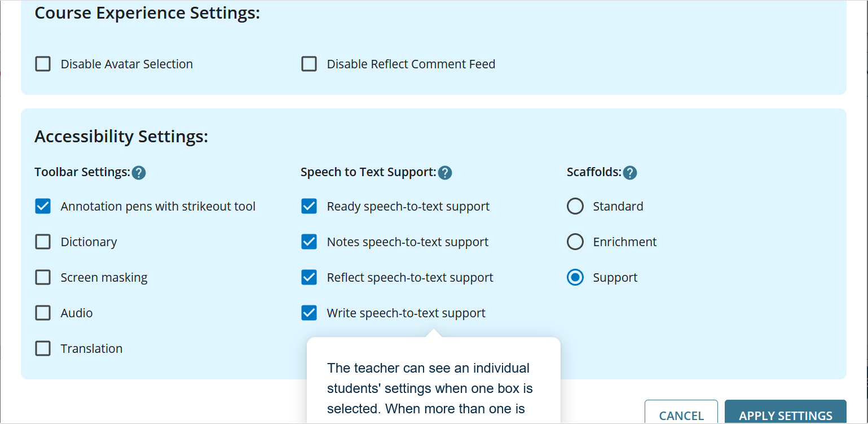This screenshot has height=424, width=868.
Task: Click Apply Settings button
Action: tap(785, 414)
